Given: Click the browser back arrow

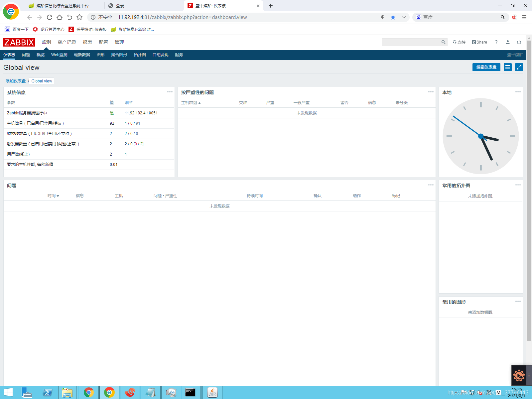Looking at the screenshot, I should click(30, 17).
